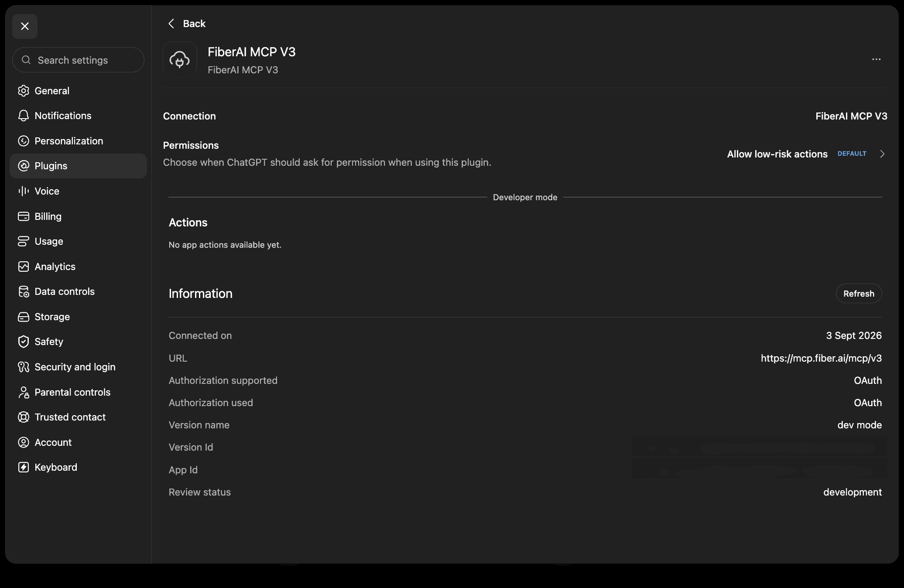The image size is (904, 588).
Task: Go to Notifications settings
Action: coord(78,116)
